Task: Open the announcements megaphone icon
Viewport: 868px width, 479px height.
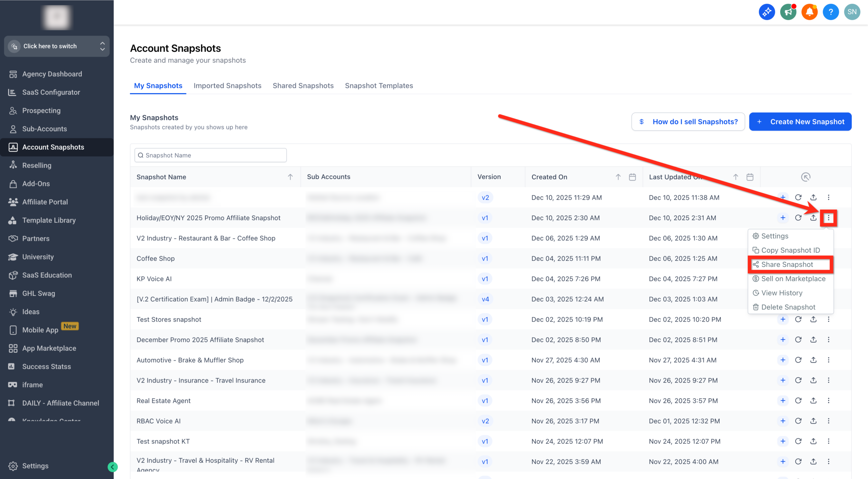Action: 788,12
